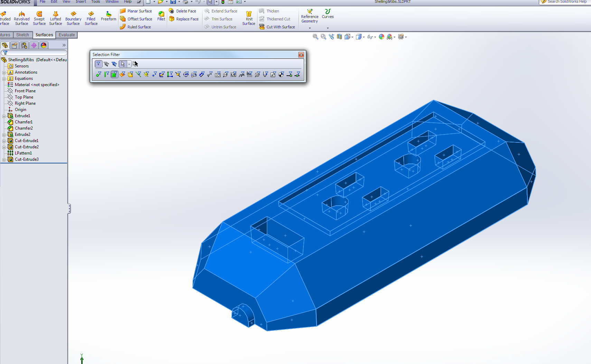Turn on the Filter Surface Bodies toggle

pyautogui.click(x=122, y=74)
